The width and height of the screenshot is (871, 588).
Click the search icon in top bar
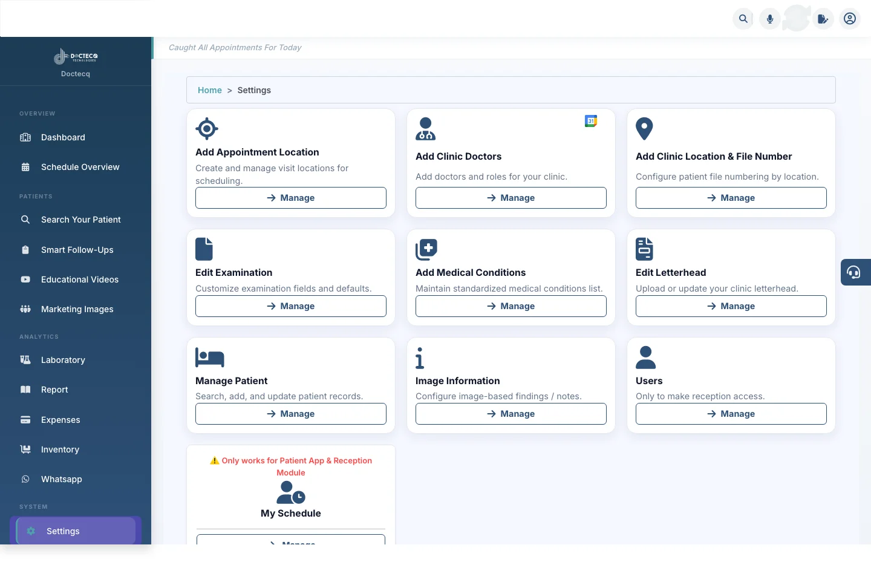743,19
